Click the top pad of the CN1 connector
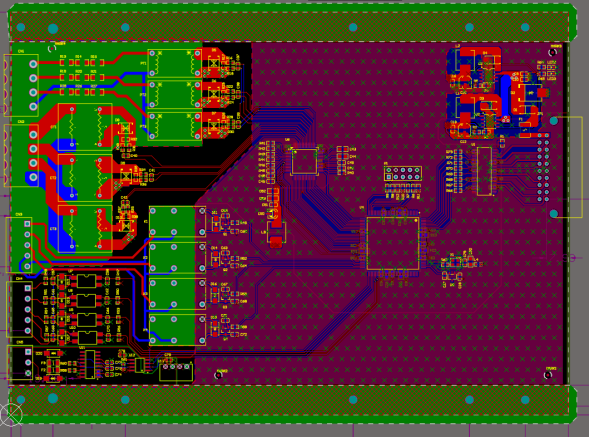Viewport: 589px width, 437px height. click(x=33, y=64)
